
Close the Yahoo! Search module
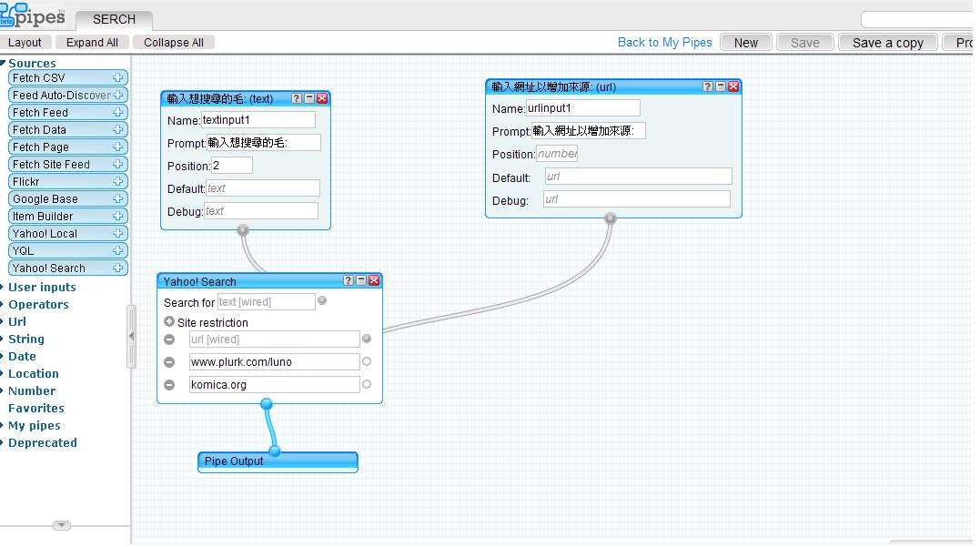coord(374,280)
